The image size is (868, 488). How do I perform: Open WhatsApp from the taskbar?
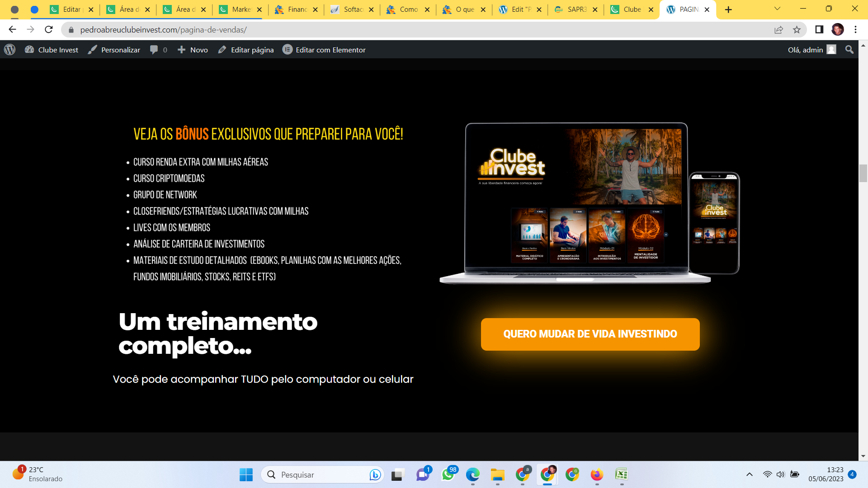tap(448, 474)
